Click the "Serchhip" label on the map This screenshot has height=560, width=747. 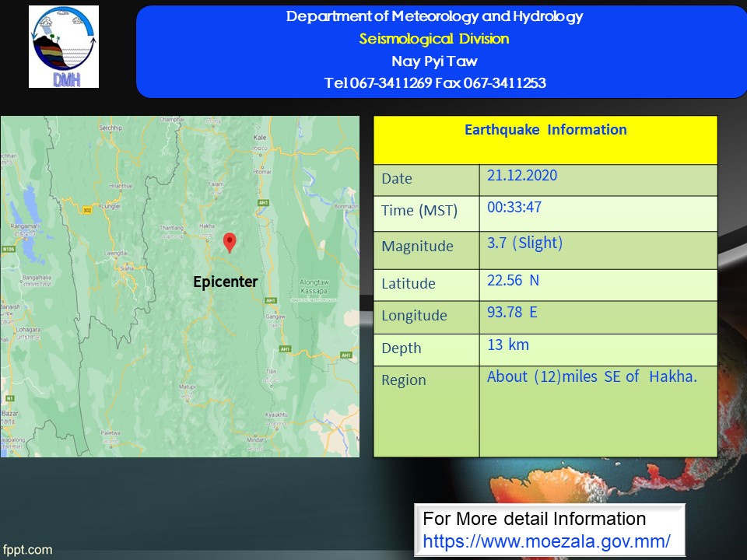point(110,128)
